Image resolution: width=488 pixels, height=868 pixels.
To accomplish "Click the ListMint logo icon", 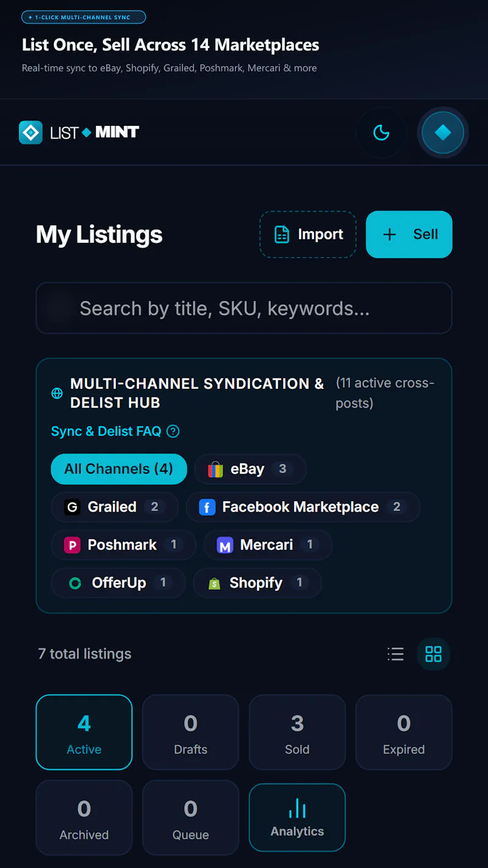I will (30, 132).
